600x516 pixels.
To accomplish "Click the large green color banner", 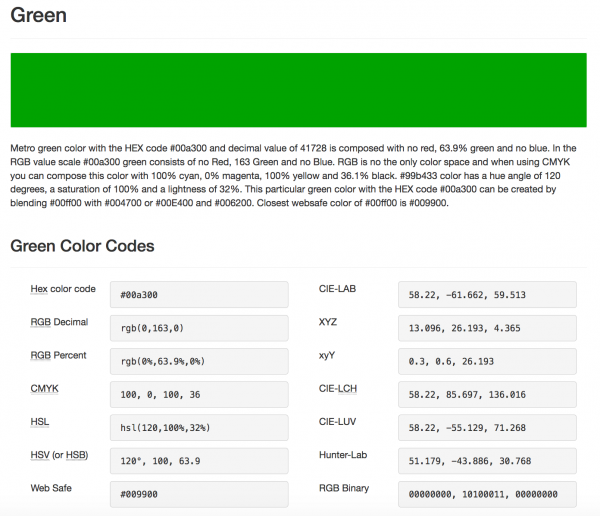I will [x=300, y=90].
